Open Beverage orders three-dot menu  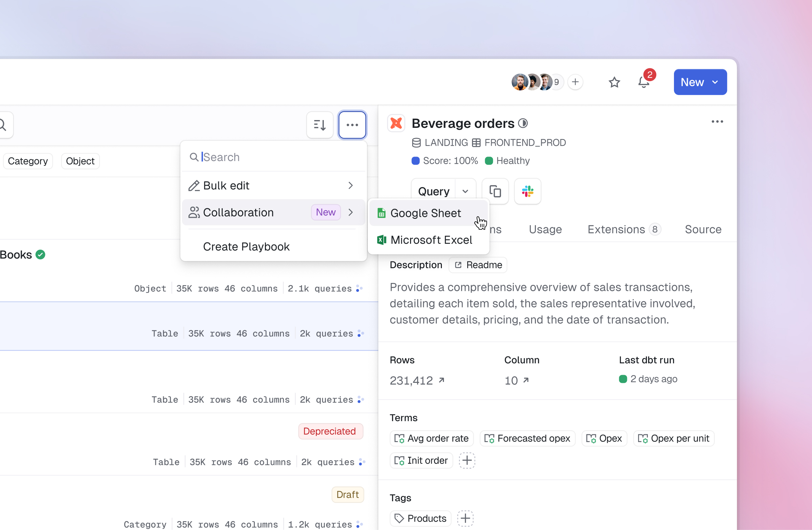tap(717, 122)
